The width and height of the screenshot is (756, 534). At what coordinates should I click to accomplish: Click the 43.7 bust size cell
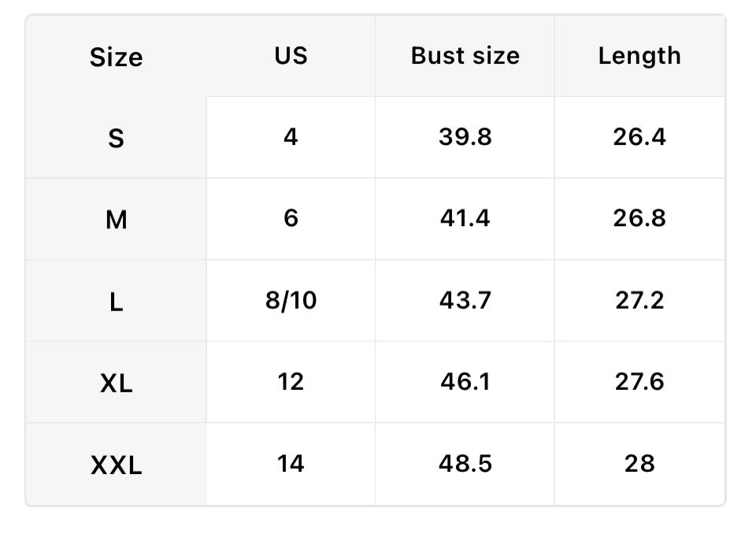[465, 301]
